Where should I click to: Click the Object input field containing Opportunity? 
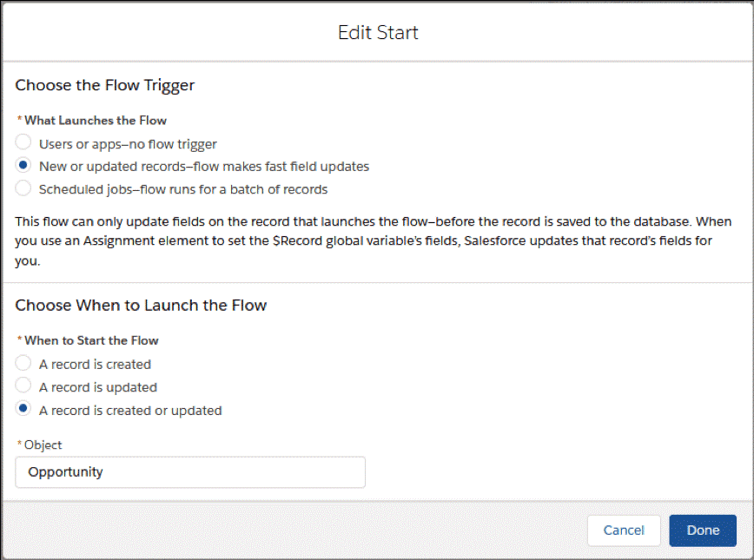click(190, 472)
